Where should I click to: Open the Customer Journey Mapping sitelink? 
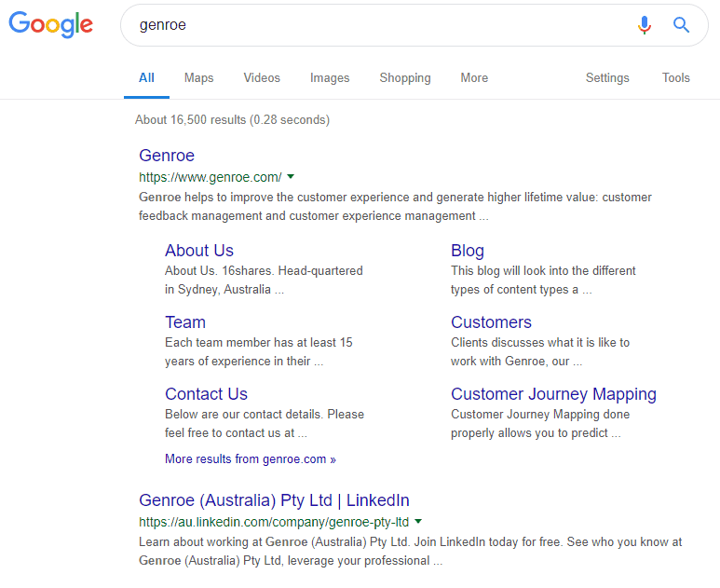click(554, 394)
